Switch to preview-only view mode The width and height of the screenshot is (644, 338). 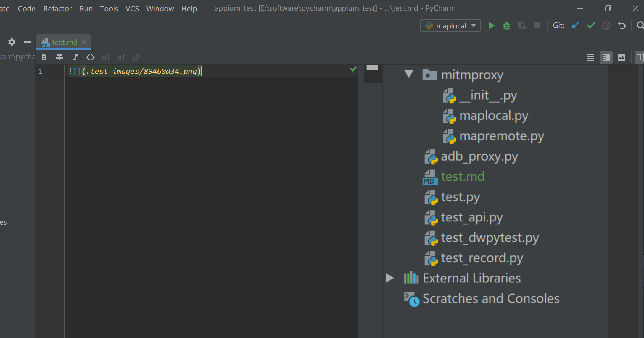(x=622, y=57)
